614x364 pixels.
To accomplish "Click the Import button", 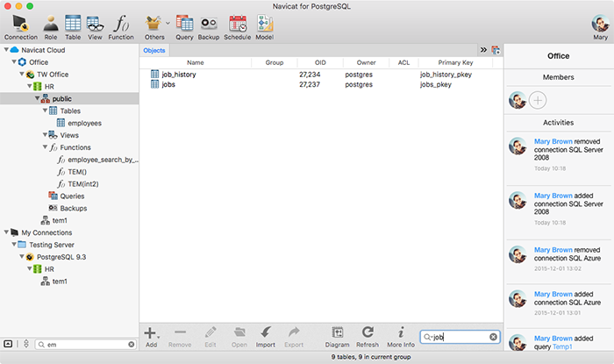I will (x=266, y=337).
